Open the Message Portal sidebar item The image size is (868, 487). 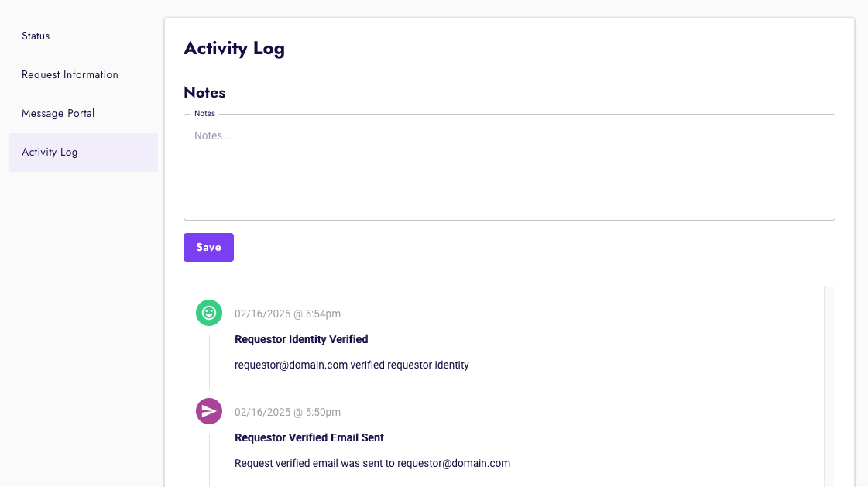pos(58,114)
